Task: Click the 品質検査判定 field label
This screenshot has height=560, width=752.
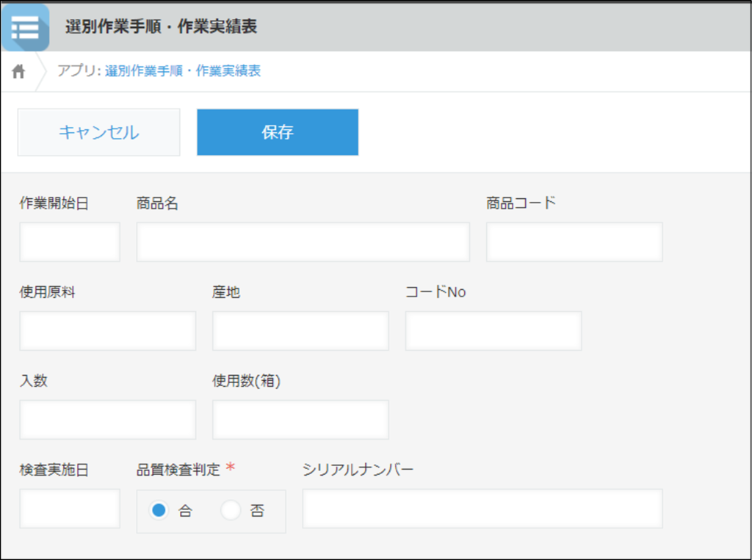Action: (x=178, y=470)
